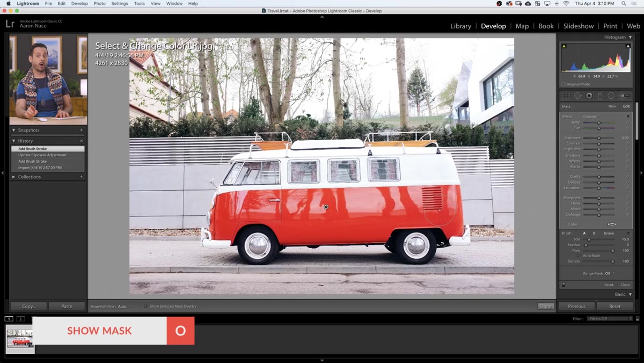This screenshot has width=644, height=363.
Task: Switch brush to Erase mode
Action: 609,233
